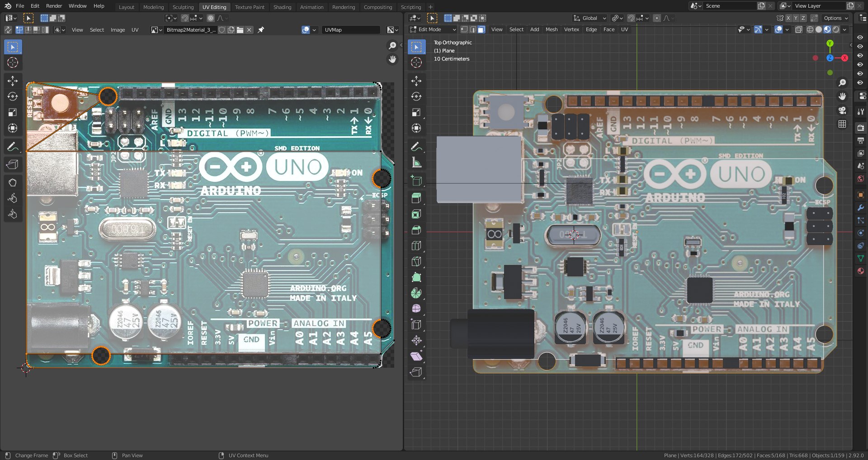Image resolution: width=868 pixels, height=460 pixels.
Task: Select the Annotate tool in UV editor
Action: click(x=13, y=147)
